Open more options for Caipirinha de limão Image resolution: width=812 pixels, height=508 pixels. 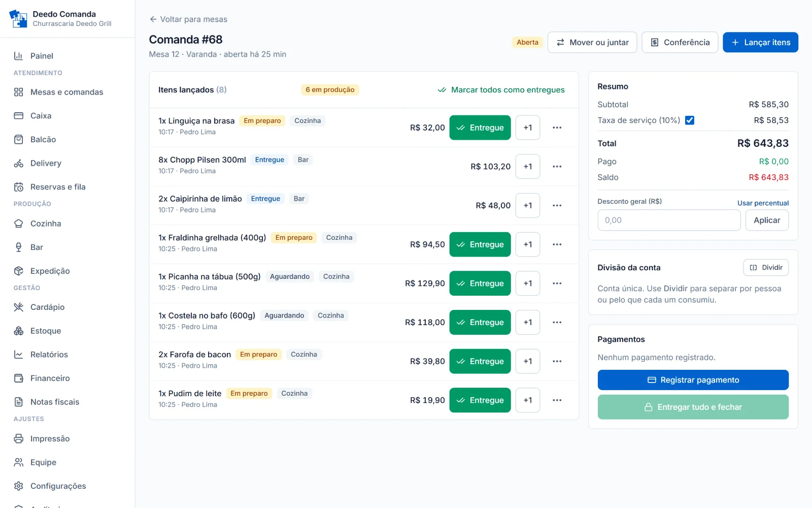click(x=557, y=206)
